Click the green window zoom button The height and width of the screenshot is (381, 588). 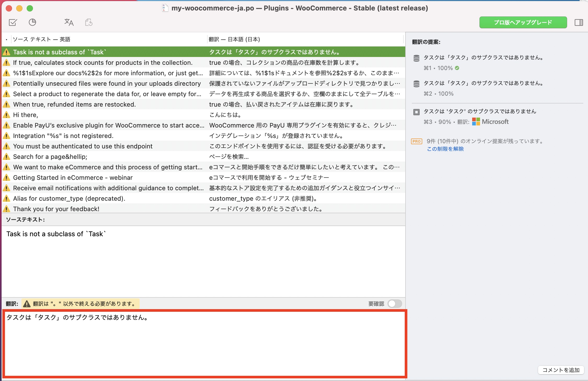[x=30, y=8]
